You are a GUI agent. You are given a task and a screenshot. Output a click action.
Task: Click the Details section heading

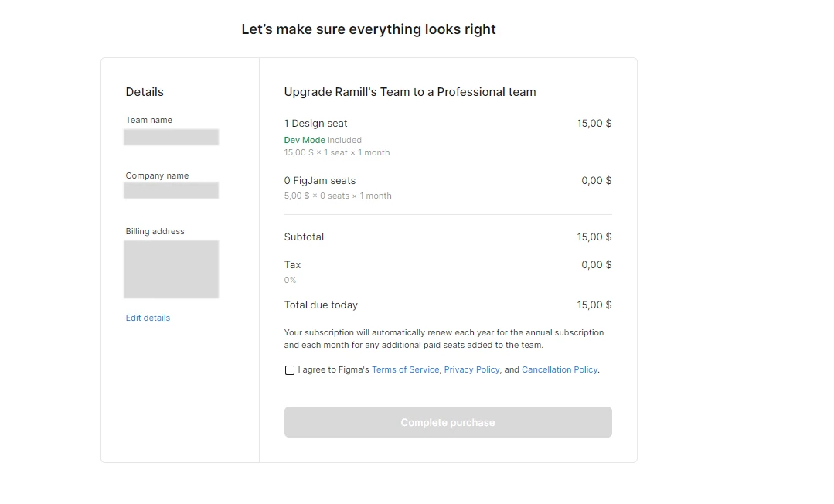pyautogui.click(x=145, y=92)
